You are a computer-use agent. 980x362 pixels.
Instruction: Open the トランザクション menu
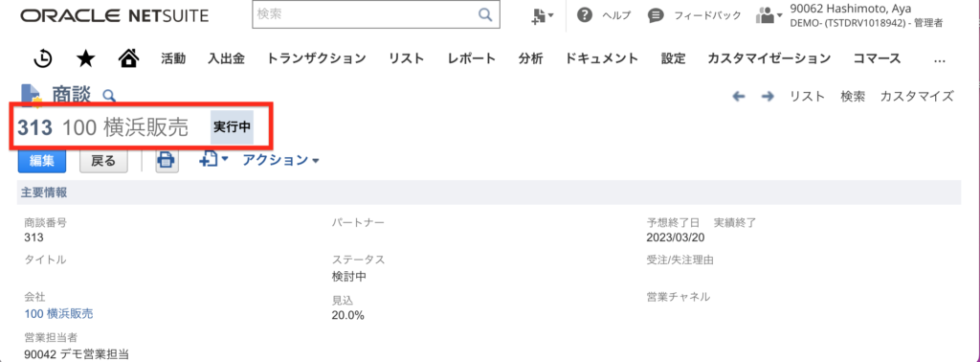tap(316, 58)
